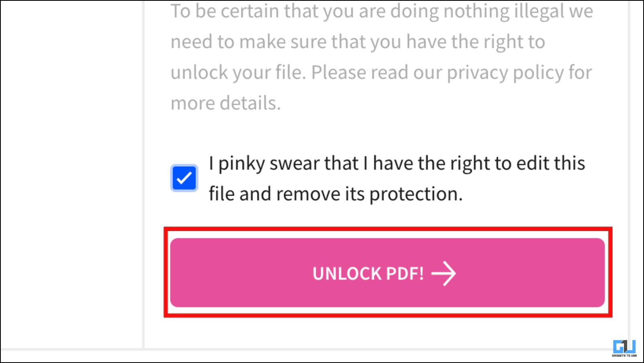
Task: Click the word 'protection.' beside the checkbox
Action: click(416, 194)
